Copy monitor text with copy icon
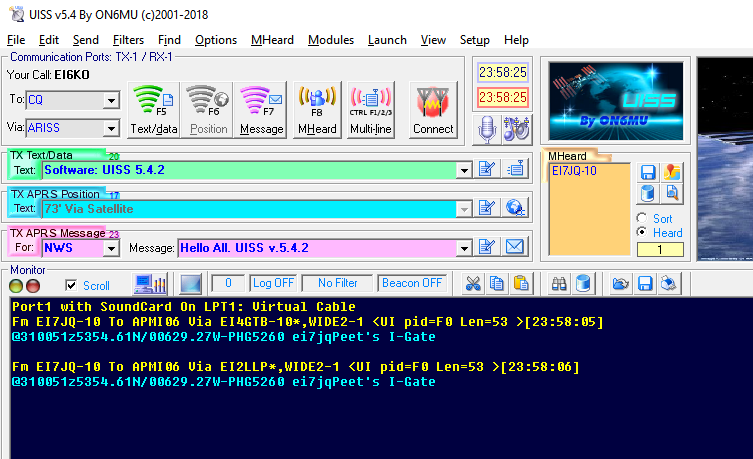This screenshot has width=753, height=459. [497, 284]
